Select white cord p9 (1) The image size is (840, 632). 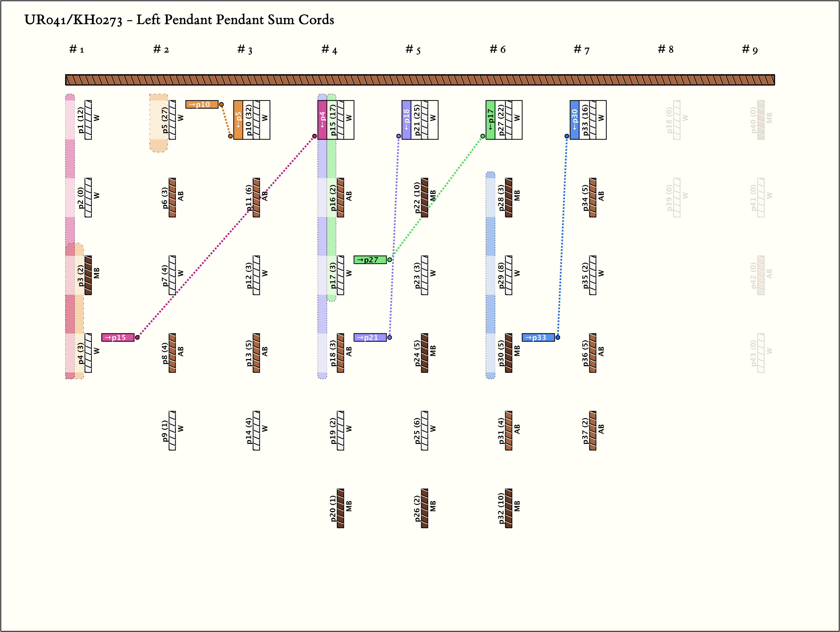[x=172, y=431]
